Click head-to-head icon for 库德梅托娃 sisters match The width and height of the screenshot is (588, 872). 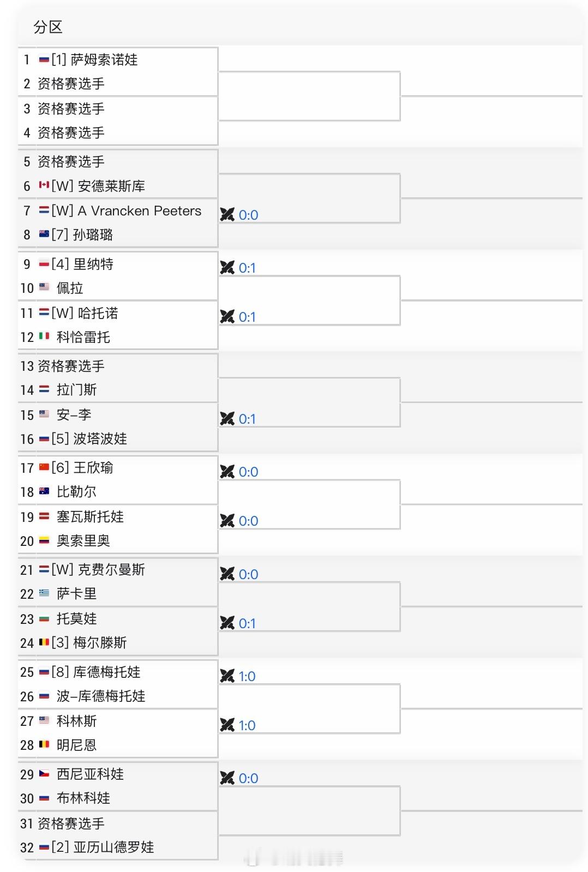[227, 676]
